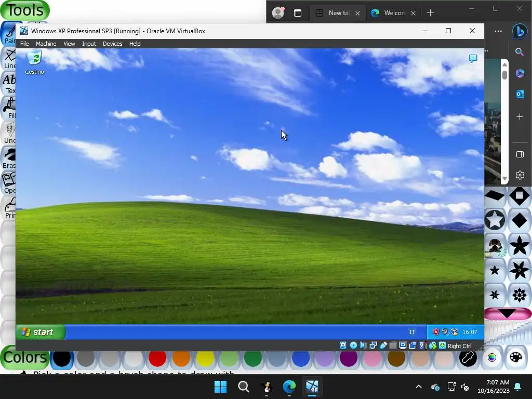Select the eight-petal flower brush shape
Viewport: 532px width, 399px height.
pyautogui.click(x=520, y=295)
